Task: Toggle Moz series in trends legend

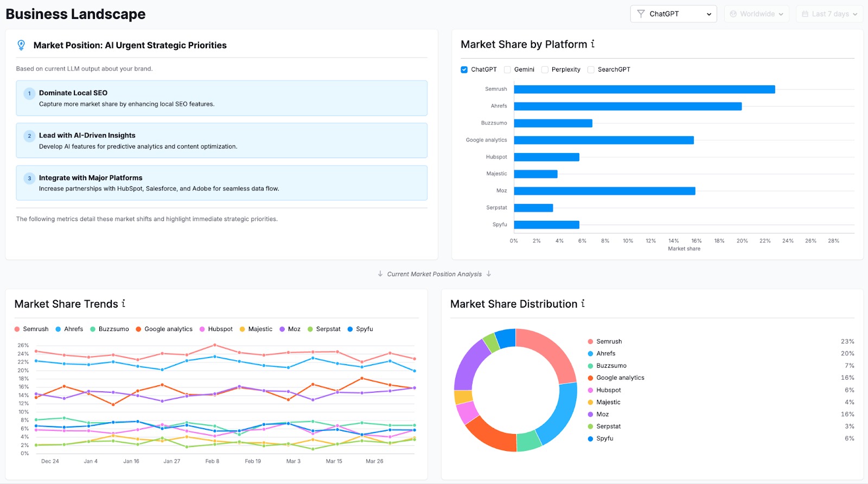Action: (290, 329)
